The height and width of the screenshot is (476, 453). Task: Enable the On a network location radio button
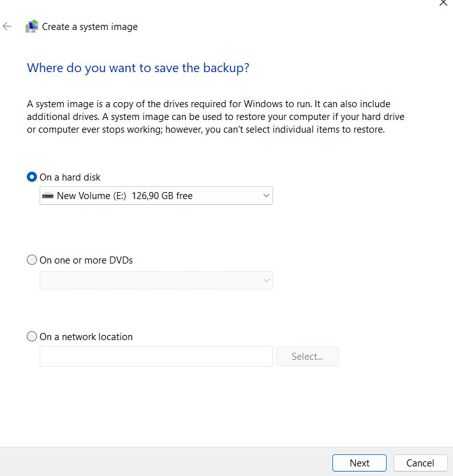[x=32, y=337]
